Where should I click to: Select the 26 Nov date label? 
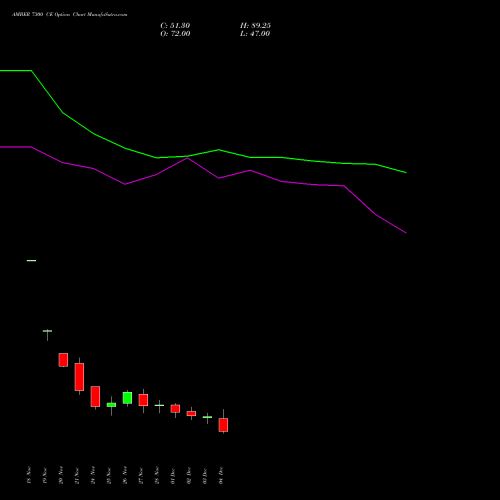click(125, 475)
